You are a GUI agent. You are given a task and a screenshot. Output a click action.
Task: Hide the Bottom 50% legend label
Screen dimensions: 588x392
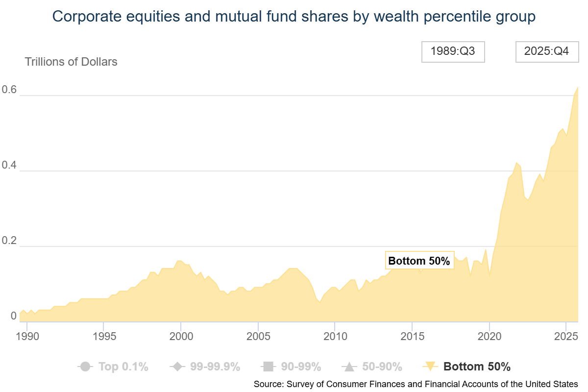coord(477,367)
